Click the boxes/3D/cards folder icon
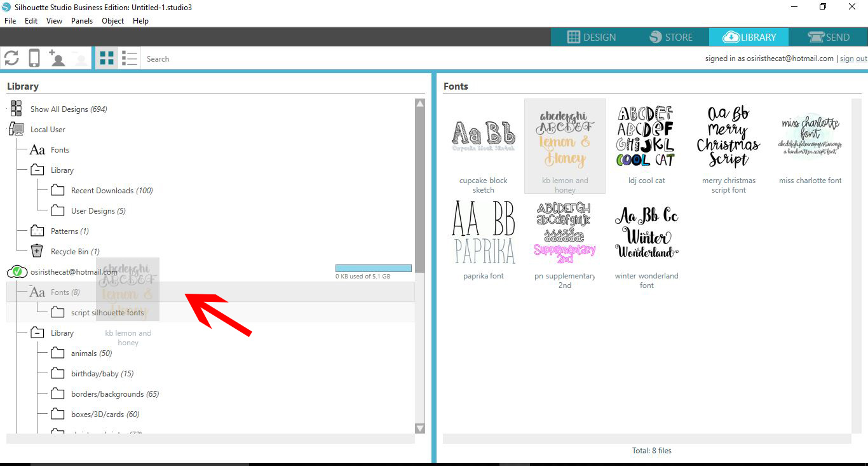868x466 pixels. (58, 414)
